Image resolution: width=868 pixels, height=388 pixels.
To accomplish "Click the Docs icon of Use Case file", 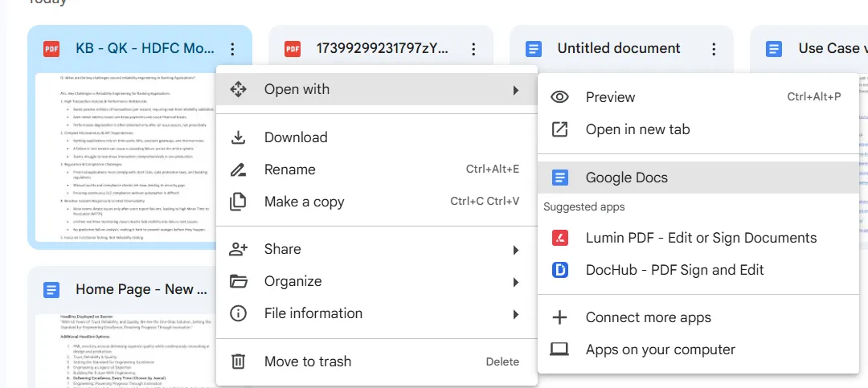I will [774, 49].
